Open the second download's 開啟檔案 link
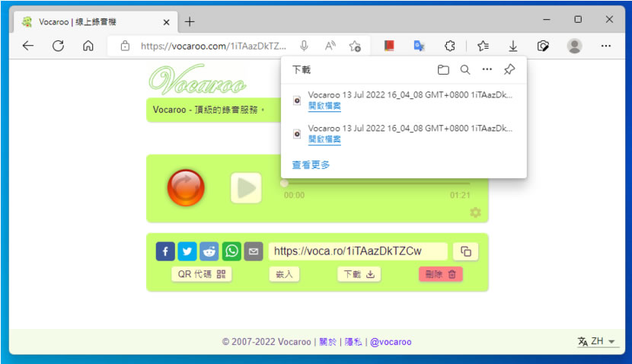Screen dimensions: 632x364 click(x=324, y=139)
